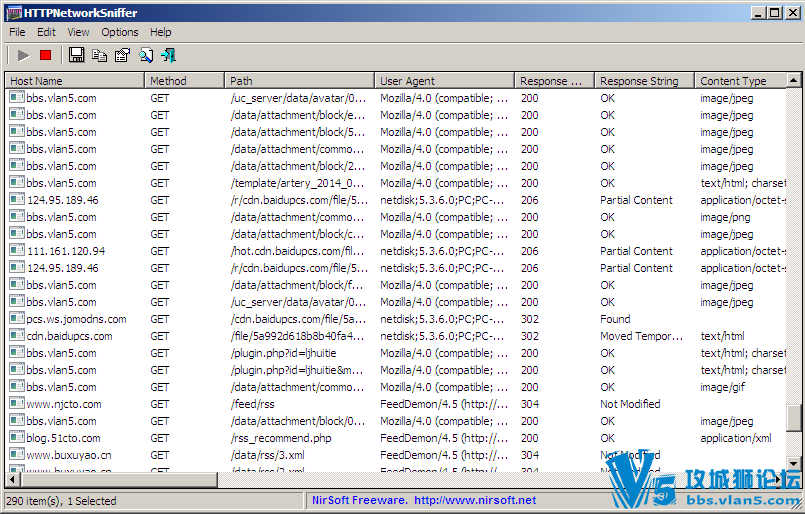Copy selected items via the toolbar copy icon
Screen dimensions: 805x514
coord(99,55)
